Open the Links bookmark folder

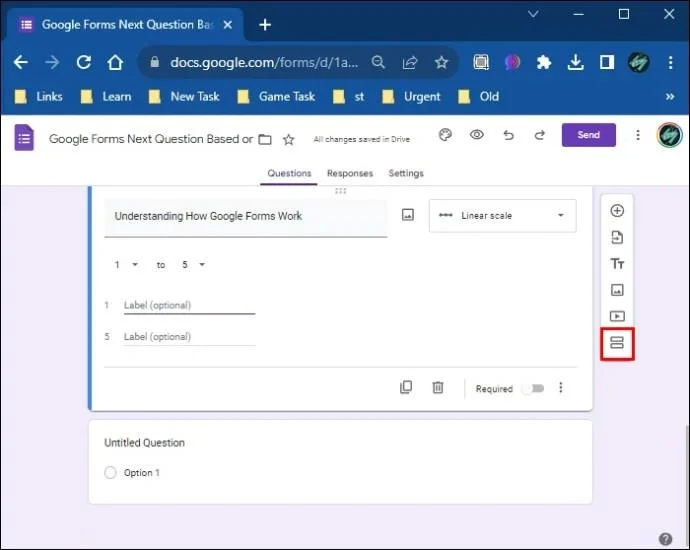(x=39, y=96)
